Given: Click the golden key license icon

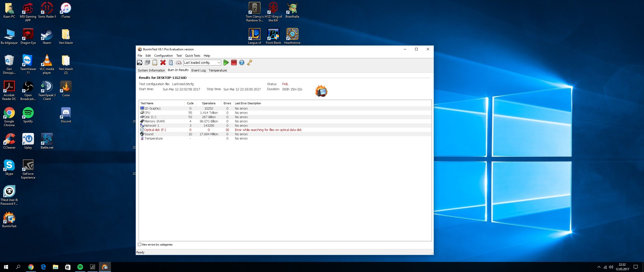Looking at the screenshot, I should coord(250,63).
